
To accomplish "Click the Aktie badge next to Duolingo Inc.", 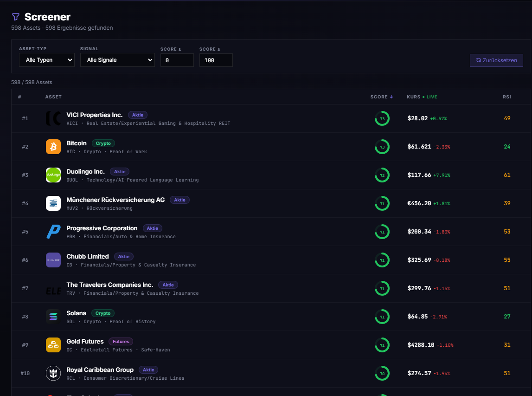I will pos(120,171).
